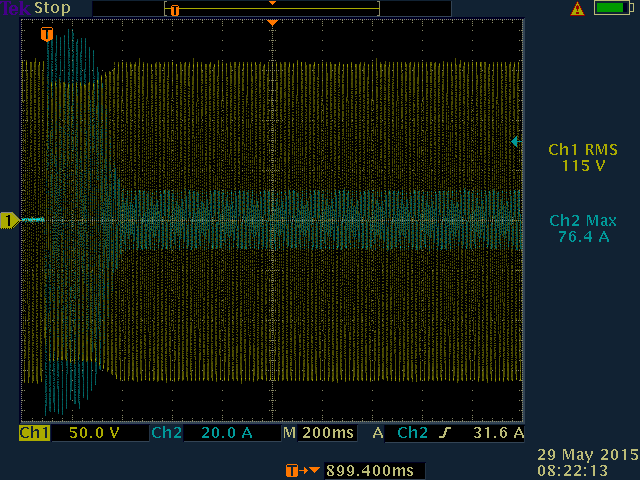Click the 50.0 V vertical scale readout

pyautogui.click(x=94, y=433)
